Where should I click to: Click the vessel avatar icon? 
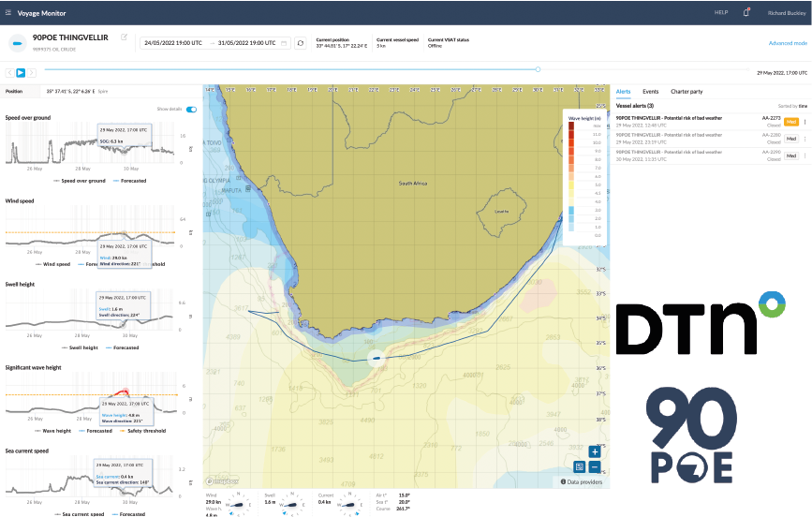click(18, 43)
